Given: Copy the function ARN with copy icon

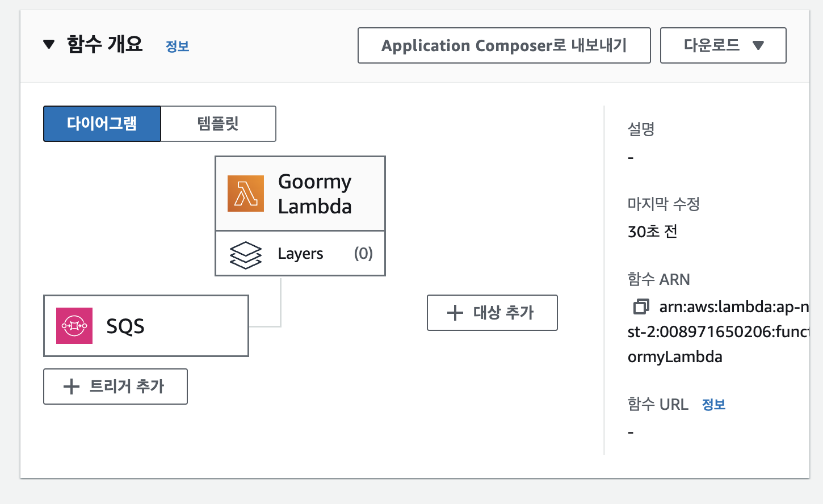Looking at the screenshot, I should (x=641, y=307).
